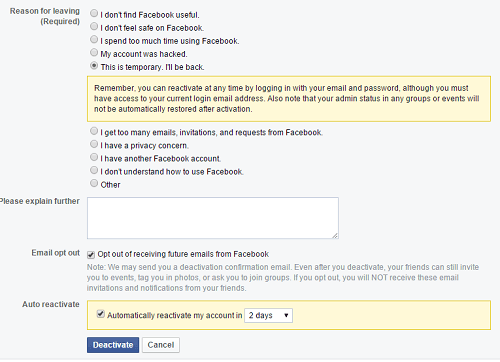
Task: Select "I don't feel safe on Facebook" option
Action: (x=94, y=26)
